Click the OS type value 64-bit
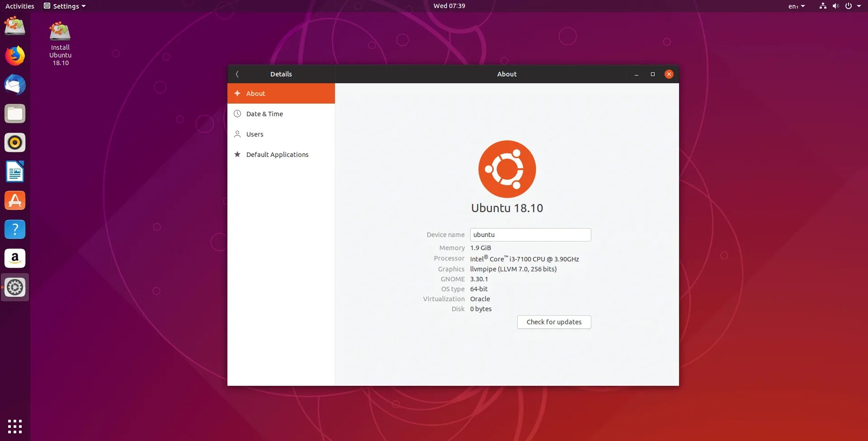868x441 pixels. (x=479, y=289)
